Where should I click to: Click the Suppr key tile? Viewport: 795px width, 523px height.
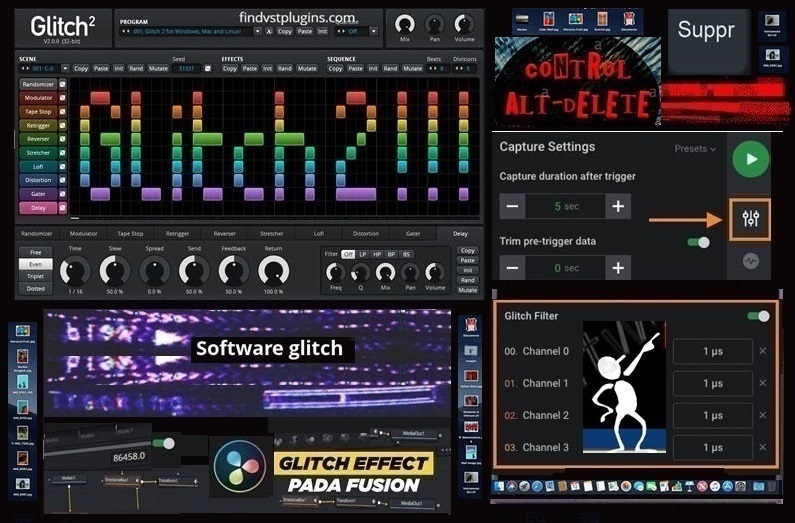tap(708, 42)
